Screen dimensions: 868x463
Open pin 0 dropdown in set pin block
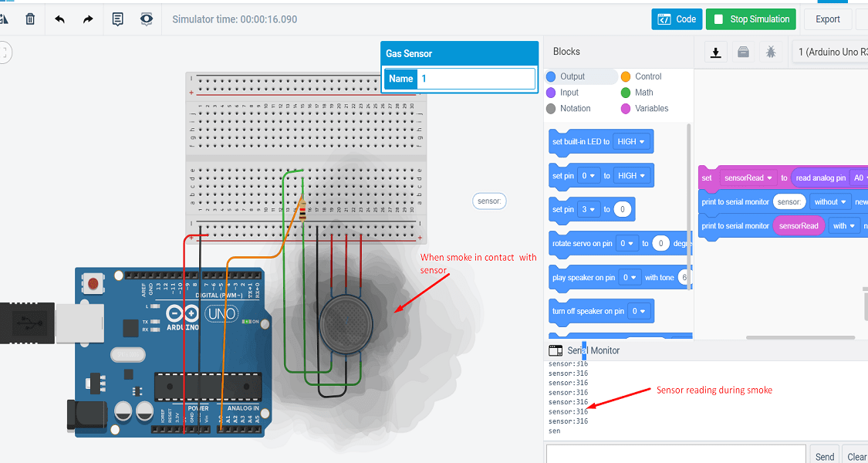pyautogui.click(x=589, y=176)
